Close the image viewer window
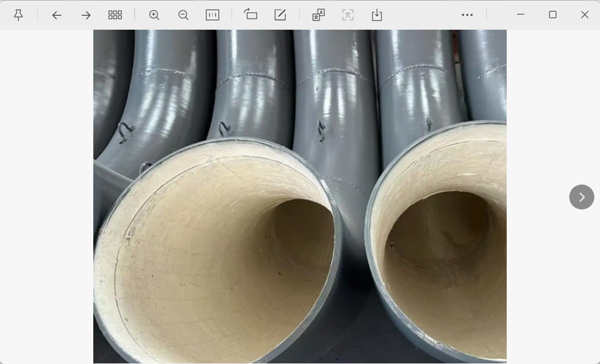The width and height of the screenshot is (600, 364). click(x=585, y=15)
